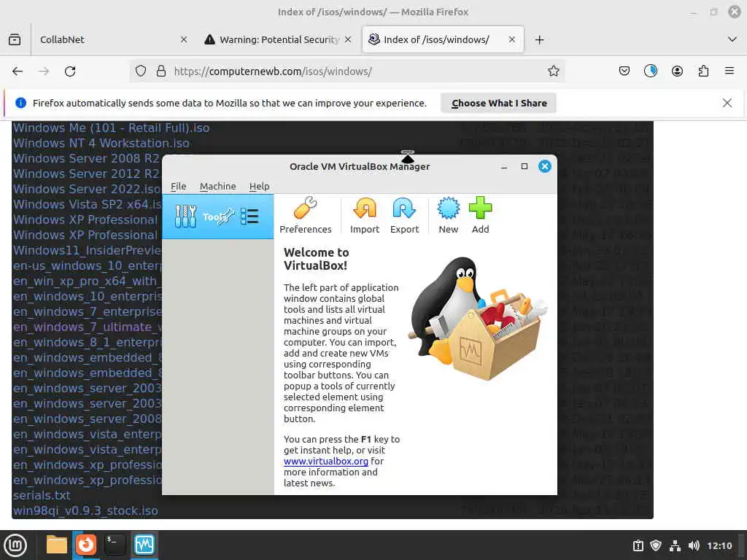The height and width of the screenshot is (560, 747).
Task: Open the Machine menu in VirtualBox
Action: pyautogui.click(x=217, y=186)
